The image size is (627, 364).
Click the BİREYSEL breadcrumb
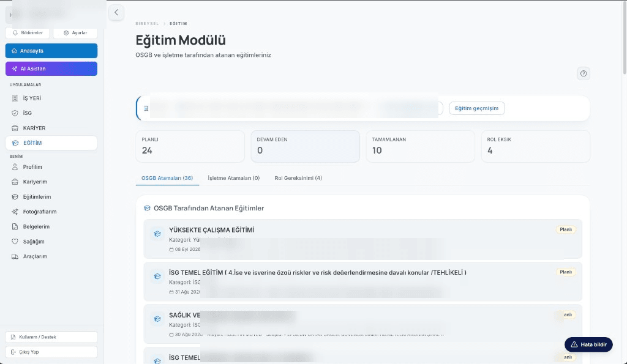click(x=147, y=24)
